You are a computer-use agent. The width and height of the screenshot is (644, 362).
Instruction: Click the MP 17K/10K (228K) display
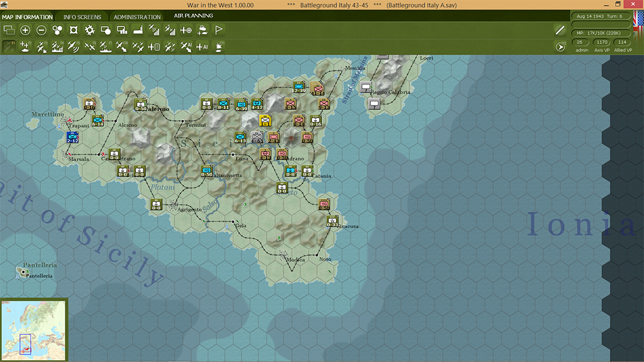599,33
